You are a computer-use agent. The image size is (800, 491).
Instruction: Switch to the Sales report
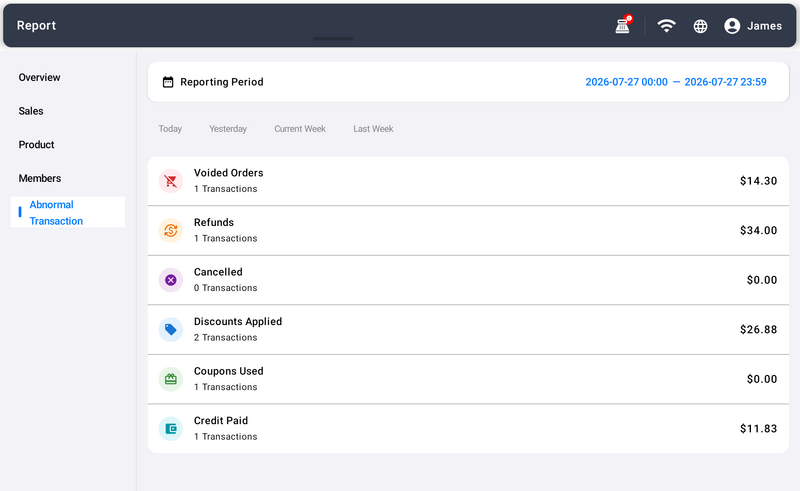point(31,111)
